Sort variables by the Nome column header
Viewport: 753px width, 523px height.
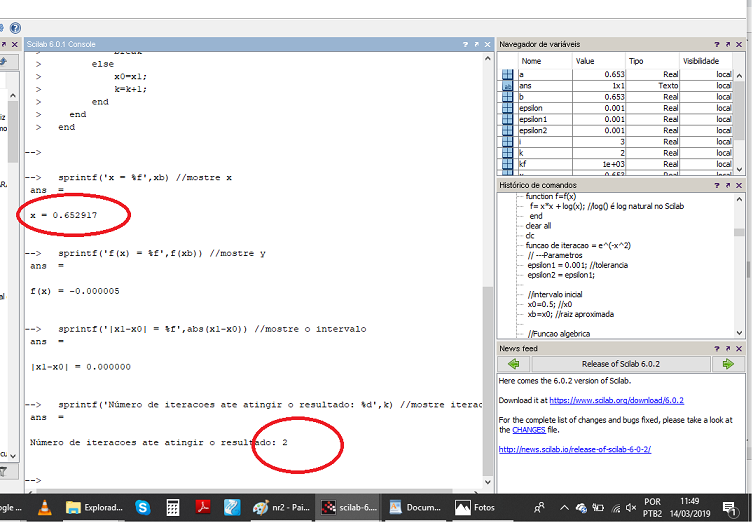(531, 61)
